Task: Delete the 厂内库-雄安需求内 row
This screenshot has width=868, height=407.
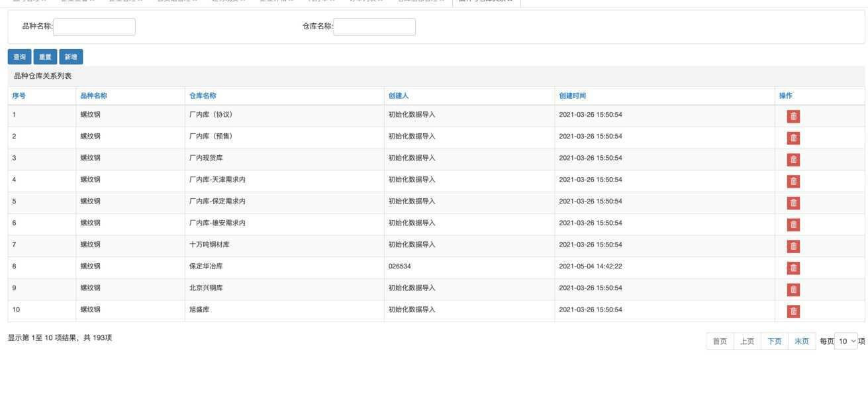Action: [x=793, y=225]
